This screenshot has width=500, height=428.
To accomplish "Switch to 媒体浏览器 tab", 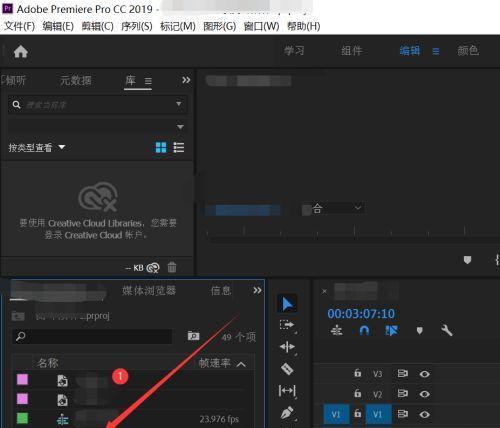I will [149, 291].
